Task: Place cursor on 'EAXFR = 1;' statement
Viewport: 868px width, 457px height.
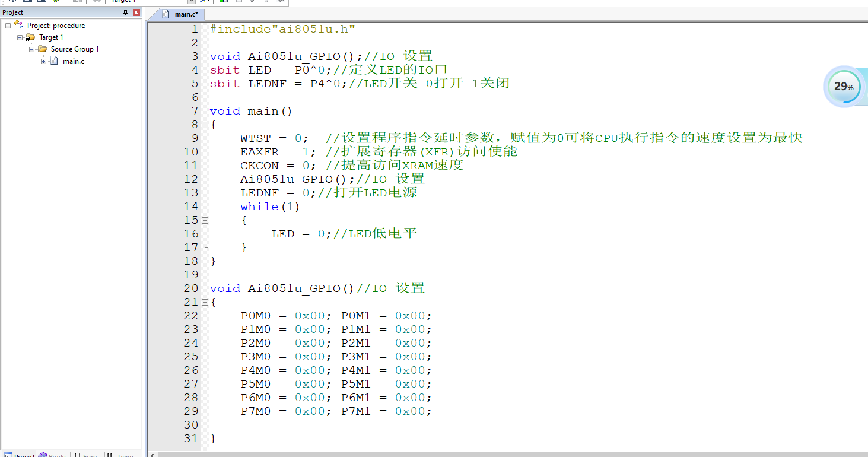Action: click(x=278, y=152)
